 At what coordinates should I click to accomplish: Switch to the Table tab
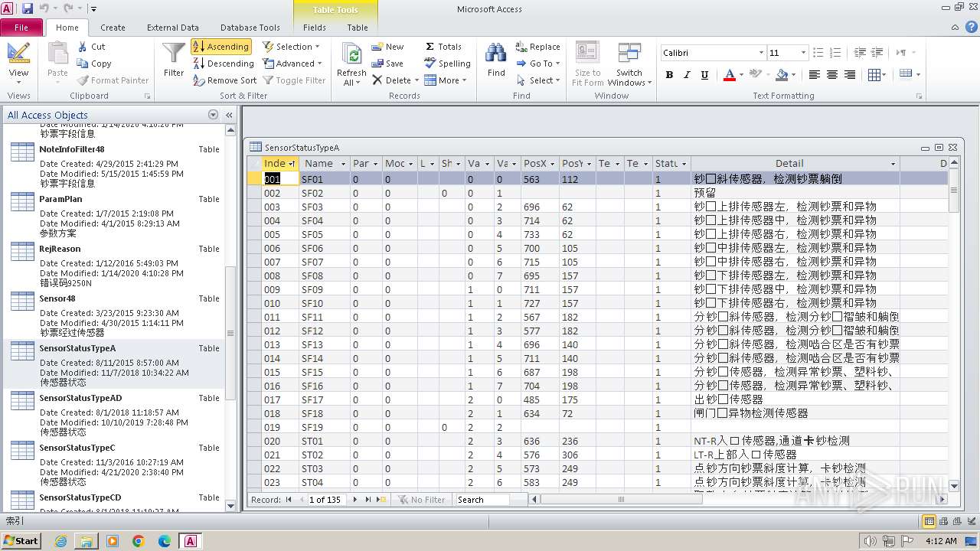[358, 28]
